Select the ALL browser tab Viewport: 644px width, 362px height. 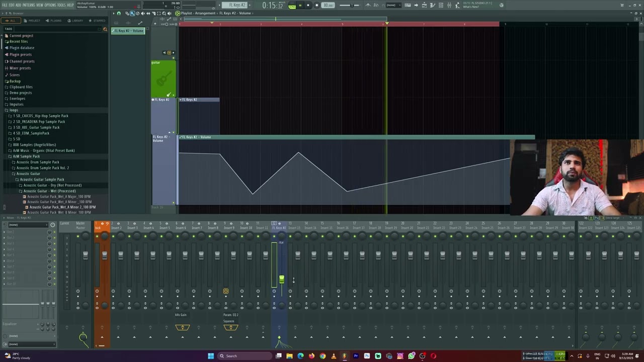10,21
